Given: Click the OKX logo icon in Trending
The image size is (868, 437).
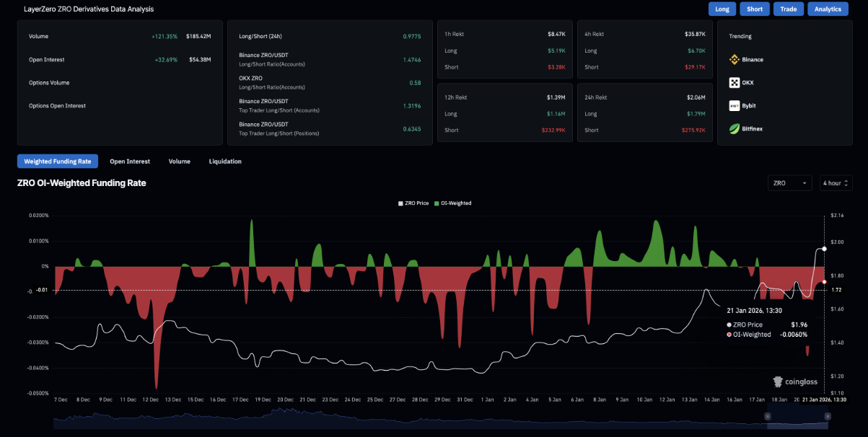Looking at the screenshot, I should point(735,83).
